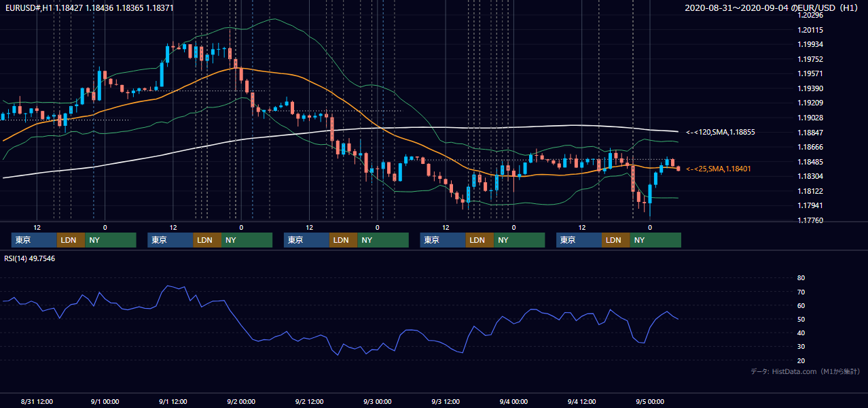
Task: Click the 1.19028 price axis value
Action: click(x=810, y=118)
